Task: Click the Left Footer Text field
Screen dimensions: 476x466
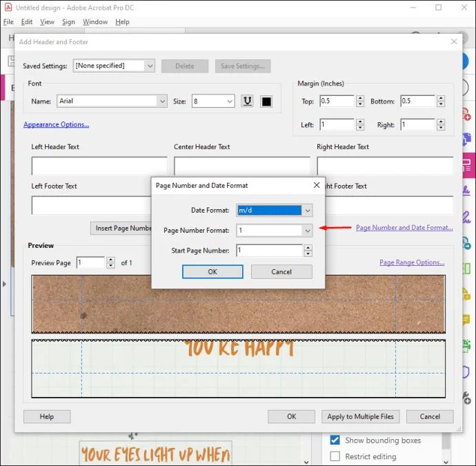Action: point(91,205)
